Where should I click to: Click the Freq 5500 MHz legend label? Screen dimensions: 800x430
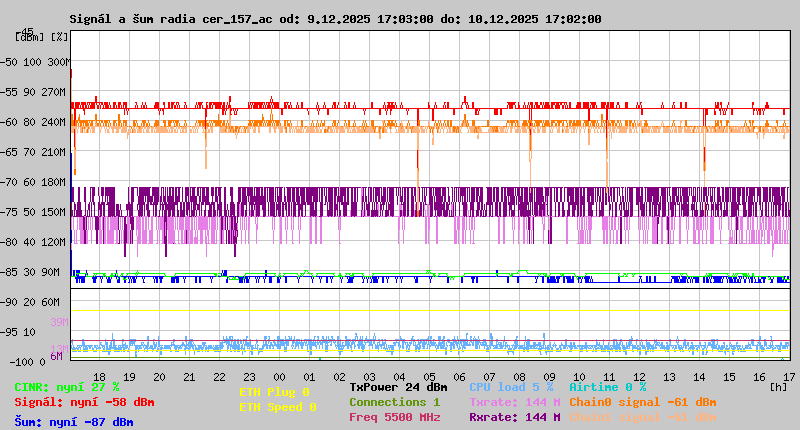pyautogui.click(x=394, y=417)
